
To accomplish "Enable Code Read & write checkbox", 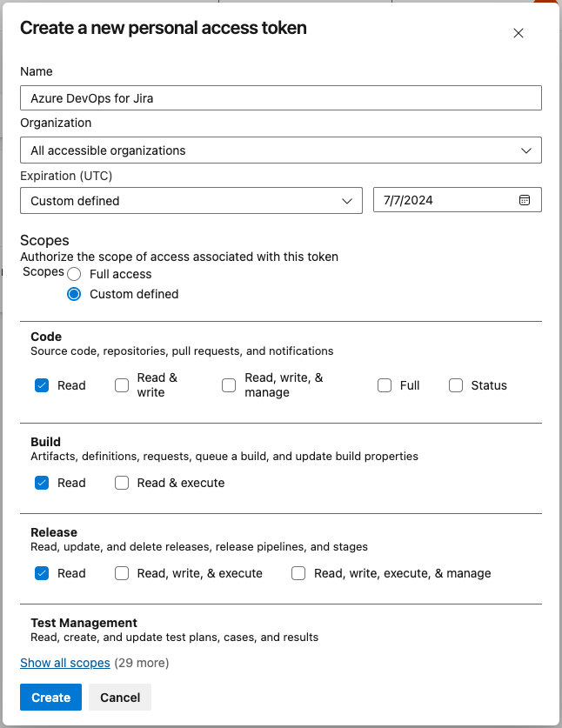I will 122,385.
